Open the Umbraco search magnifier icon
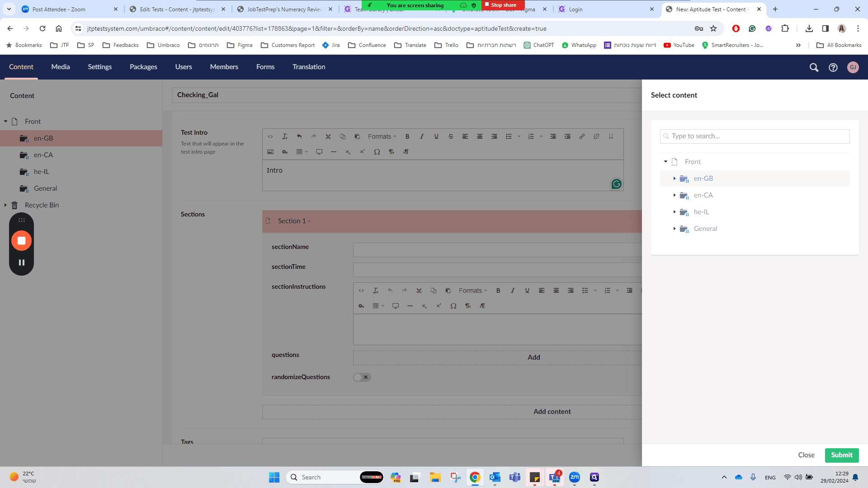The image size is (868, 488). [814, 67]
